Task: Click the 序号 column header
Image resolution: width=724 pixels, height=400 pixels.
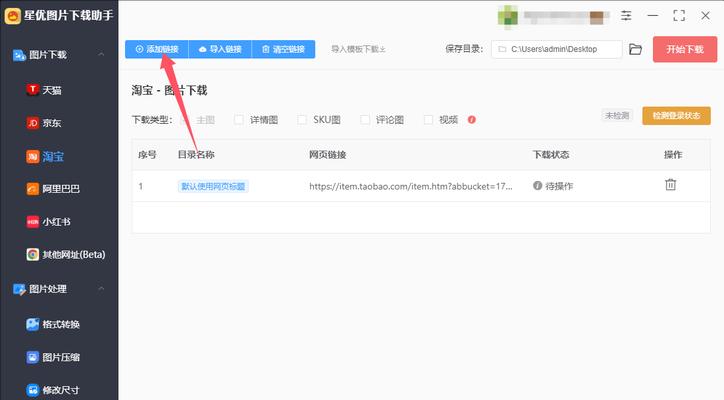Action: pos(147,155)
